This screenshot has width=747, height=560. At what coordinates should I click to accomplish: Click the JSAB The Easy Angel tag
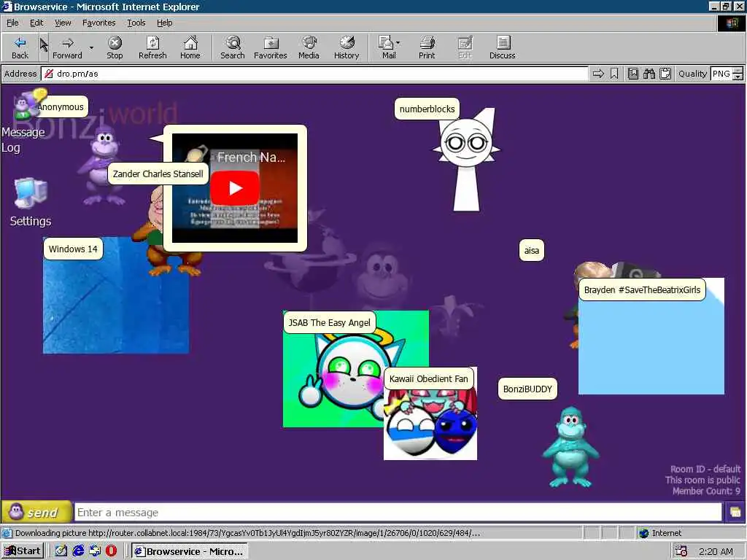(329, 323)
